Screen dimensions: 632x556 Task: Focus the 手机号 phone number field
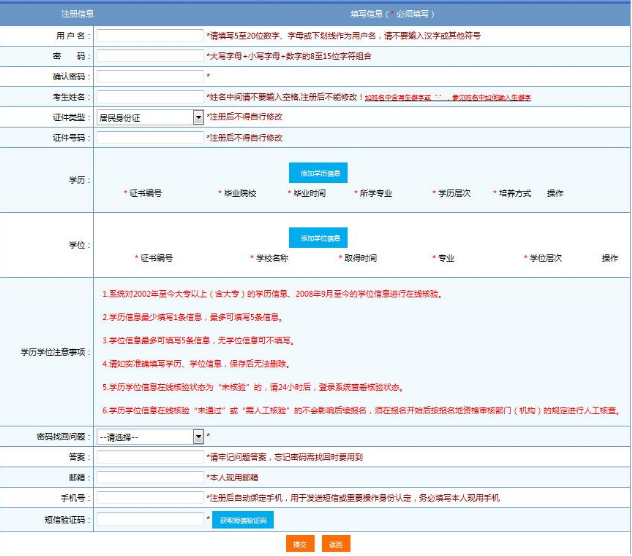(150, 498)
